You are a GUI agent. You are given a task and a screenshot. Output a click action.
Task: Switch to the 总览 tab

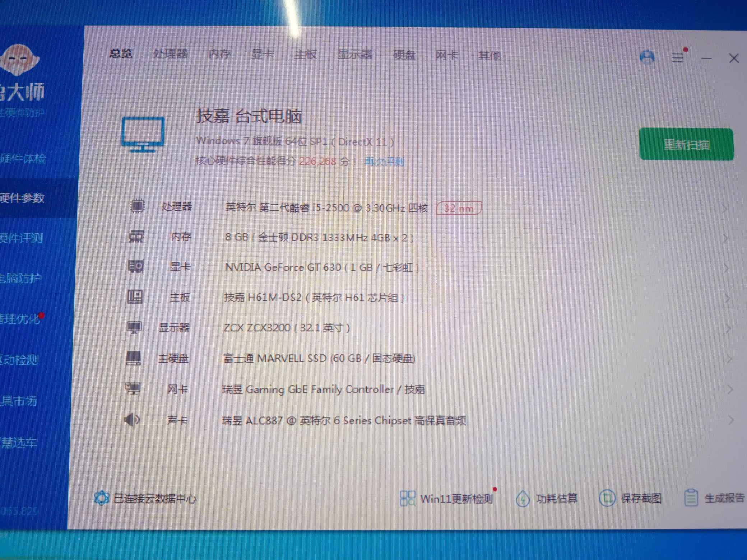pyautogui.click(x=121, y=54)
